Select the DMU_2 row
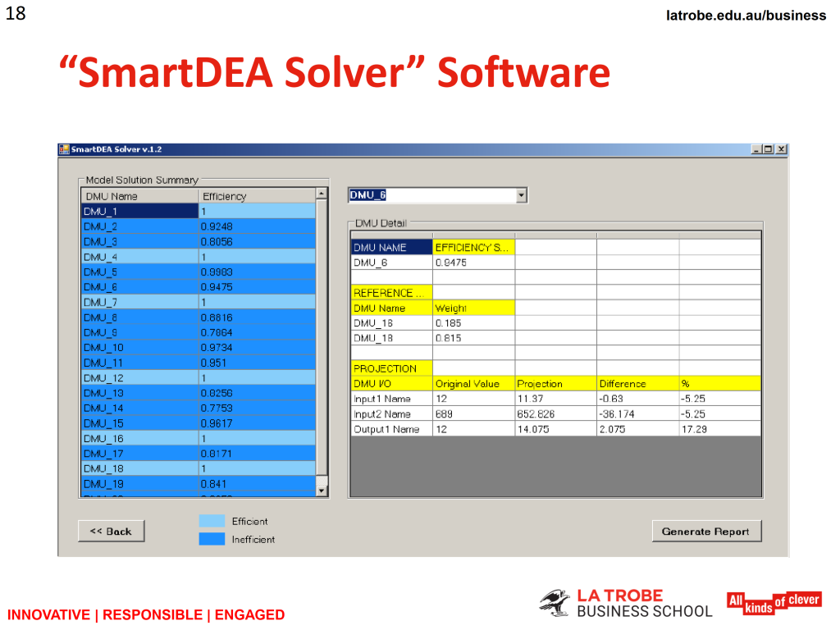 coord(199,226)
